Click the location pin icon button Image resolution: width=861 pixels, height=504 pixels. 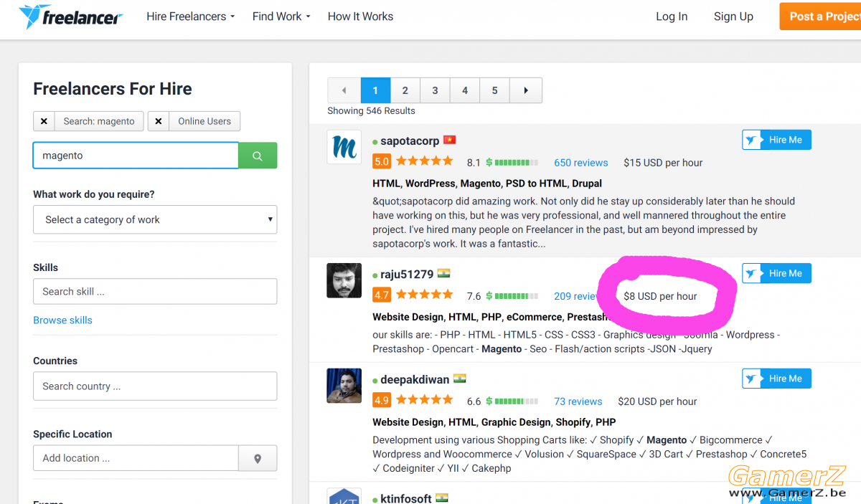pyautogui.click(x=258, y=458)
